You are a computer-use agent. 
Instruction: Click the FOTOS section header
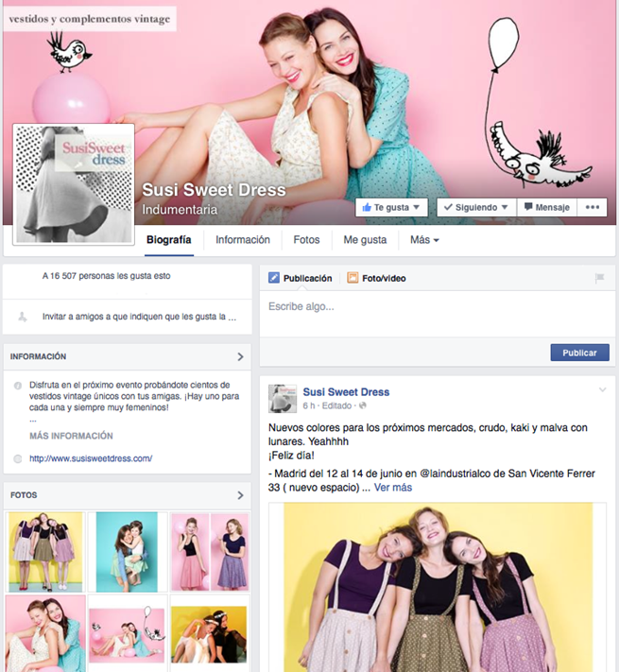tap(24, 495)
